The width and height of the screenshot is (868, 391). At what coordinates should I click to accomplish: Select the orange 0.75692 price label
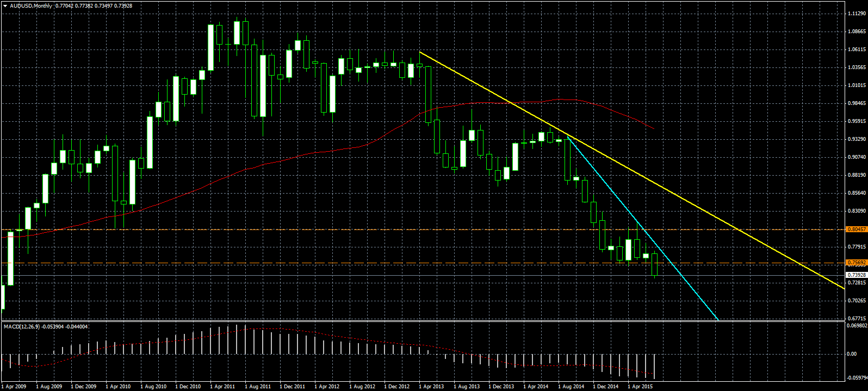857,263
